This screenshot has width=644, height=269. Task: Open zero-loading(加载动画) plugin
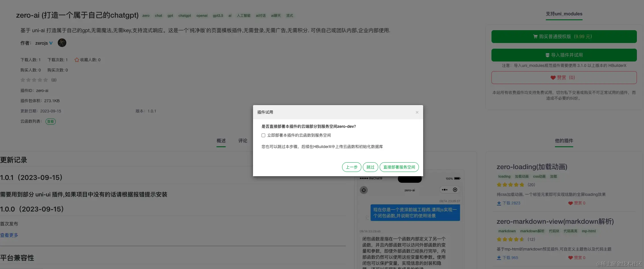pyautogui.click(x=532, y=167)
